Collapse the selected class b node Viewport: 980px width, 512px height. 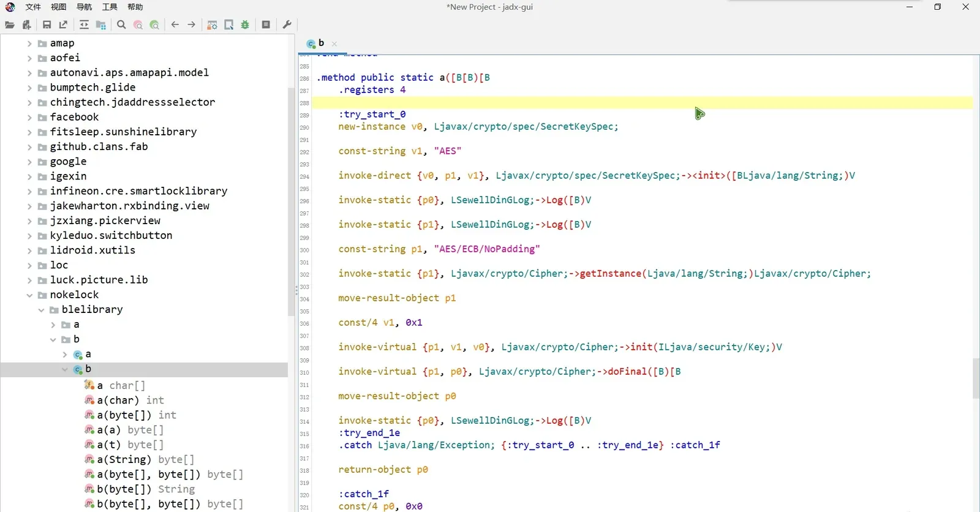(x=65, y=369)
